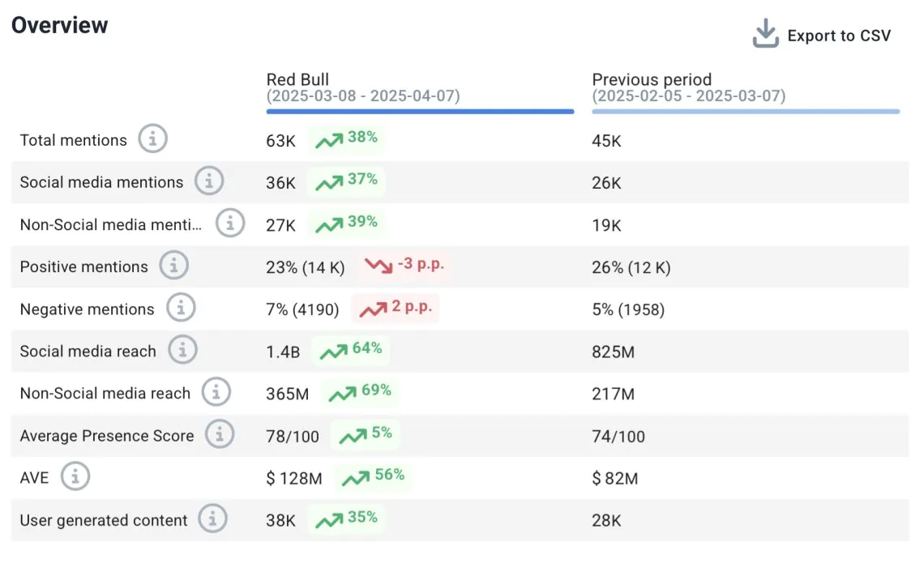Click the 38% Total mentions trend badge
This screenshot has width=924, height=563.
click(347, 139)
